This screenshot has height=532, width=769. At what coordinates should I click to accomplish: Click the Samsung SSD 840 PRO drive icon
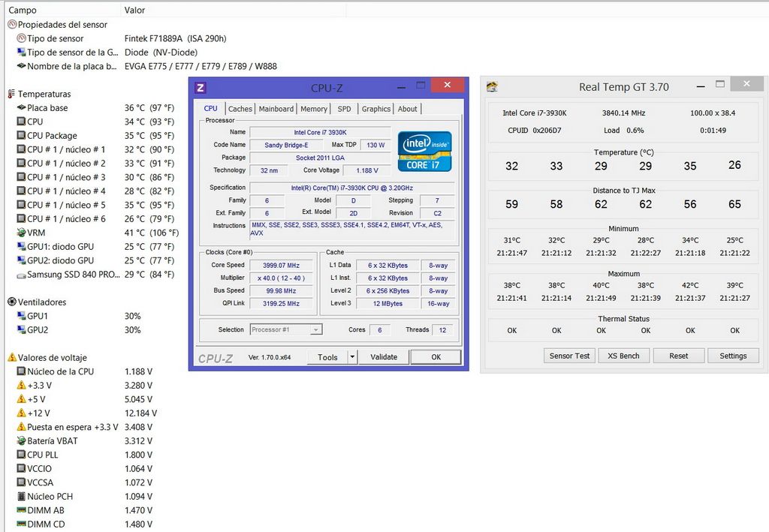pos(22,275)
